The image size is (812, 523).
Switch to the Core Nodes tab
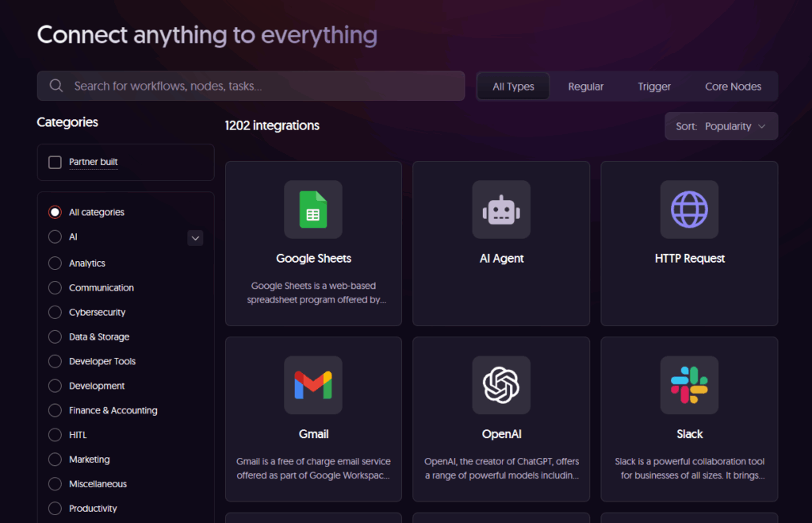tap(733, 87)
